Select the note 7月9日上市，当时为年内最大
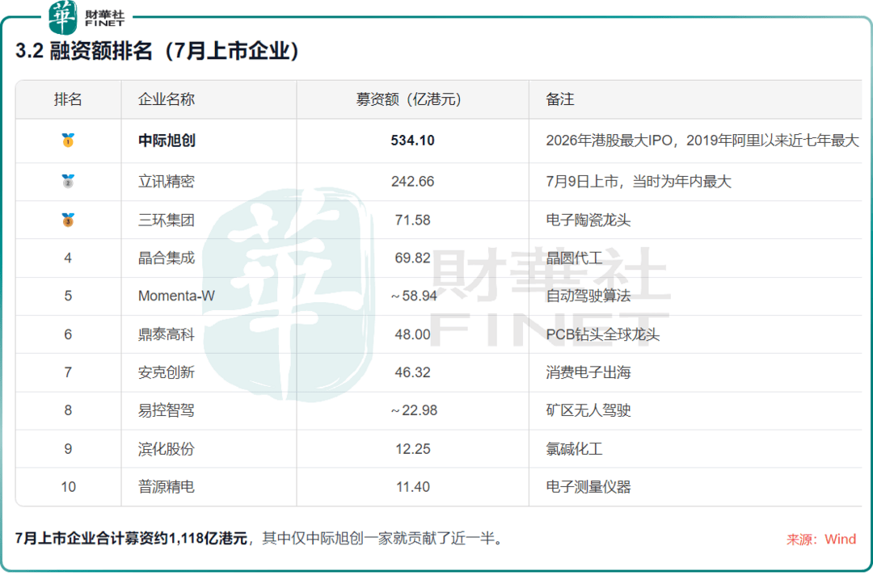 tap(638, 182)
